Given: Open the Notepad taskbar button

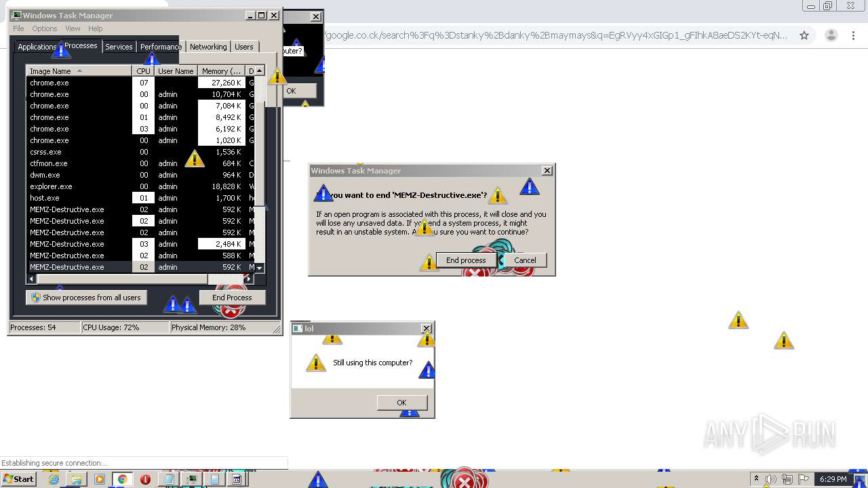Looking at the screenshot, I should (x=169, y=479).
